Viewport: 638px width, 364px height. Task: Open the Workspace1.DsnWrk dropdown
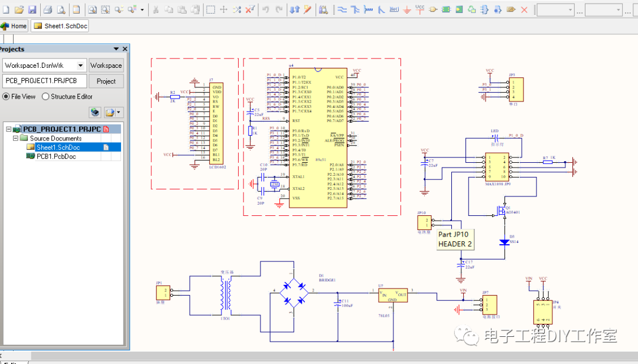tap(81, 65)
